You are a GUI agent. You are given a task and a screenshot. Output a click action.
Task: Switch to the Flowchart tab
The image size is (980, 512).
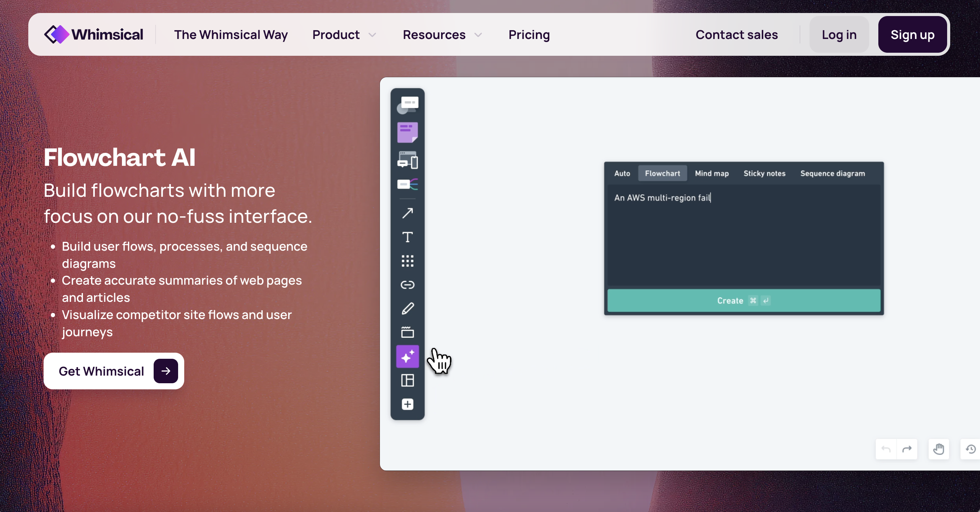click(x=662, y=173)
